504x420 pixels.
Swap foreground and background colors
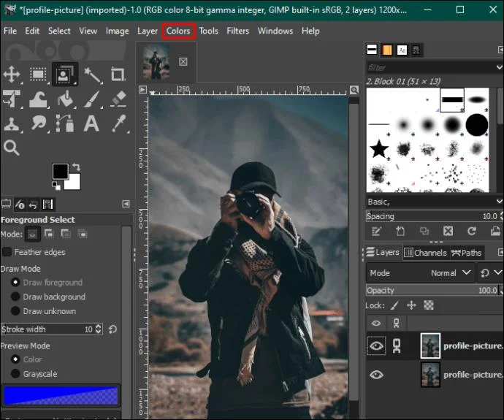click(x=77, y=167)
